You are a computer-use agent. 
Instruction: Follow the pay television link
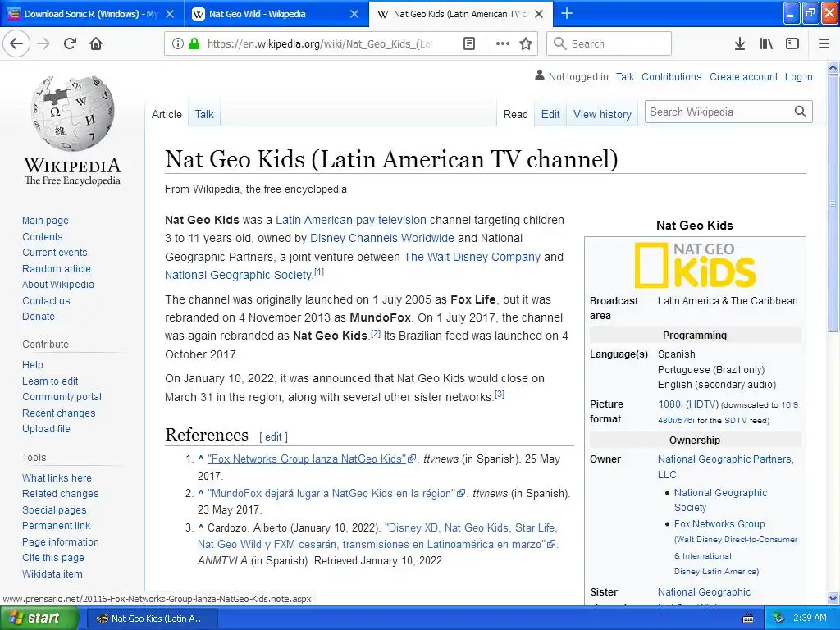[391, 220]
